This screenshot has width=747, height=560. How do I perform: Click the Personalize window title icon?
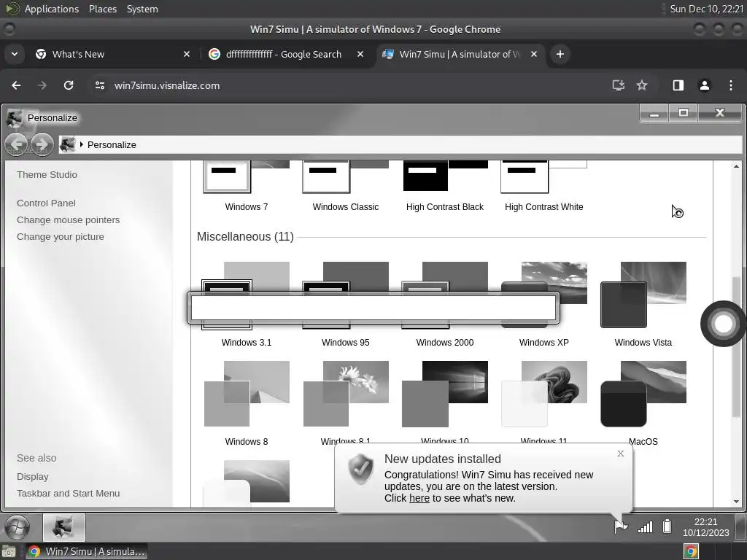(15, 117)
